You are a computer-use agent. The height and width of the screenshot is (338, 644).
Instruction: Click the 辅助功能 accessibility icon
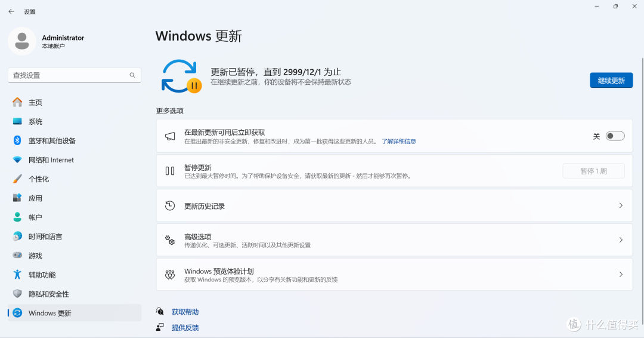point(17,275)
